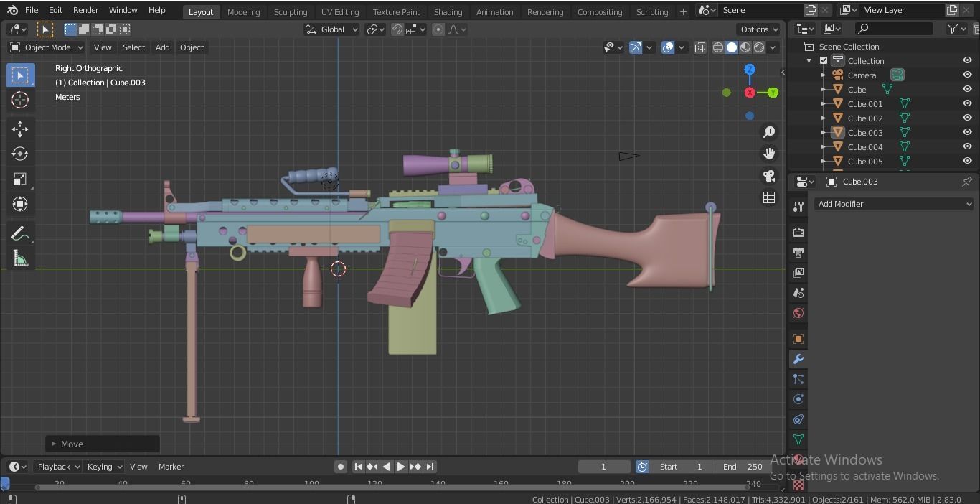
Task: Select the Select Box tool
Action: 20,75
